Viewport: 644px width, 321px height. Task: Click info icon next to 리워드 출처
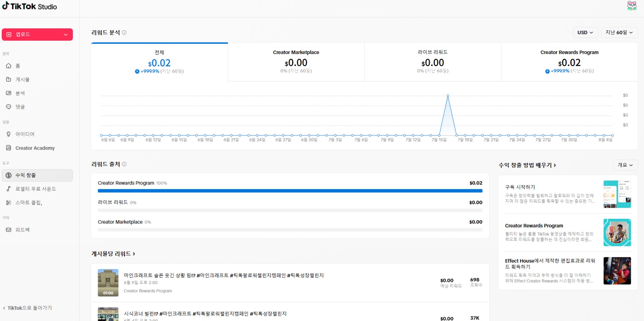tap(124, 164)
